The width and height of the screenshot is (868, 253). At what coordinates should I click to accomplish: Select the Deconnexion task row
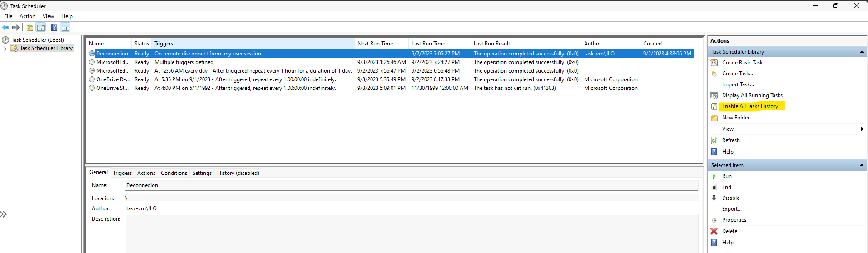coord(390,54)
